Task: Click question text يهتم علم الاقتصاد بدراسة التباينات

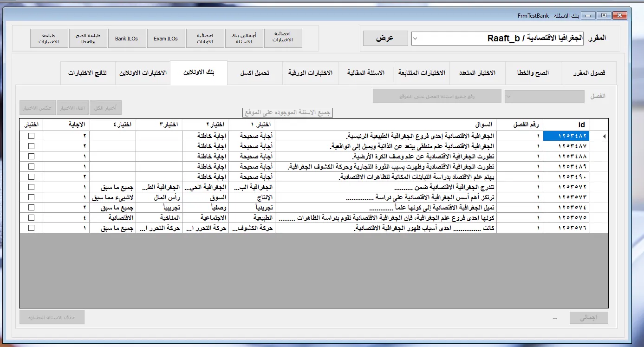Action: tap(417, 177)
